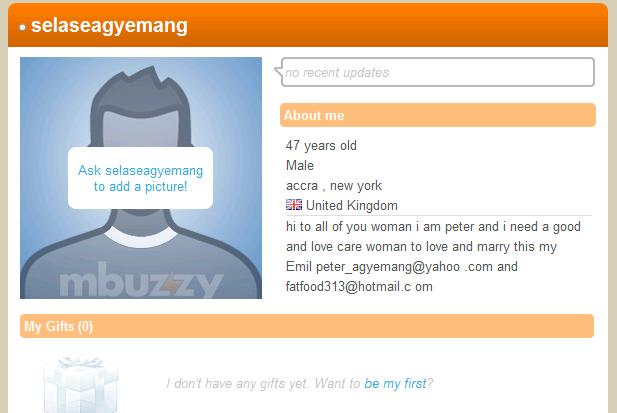Screen dimensions: 617x413
Task: Click the empty gift box icon
Action: (80, 385)
